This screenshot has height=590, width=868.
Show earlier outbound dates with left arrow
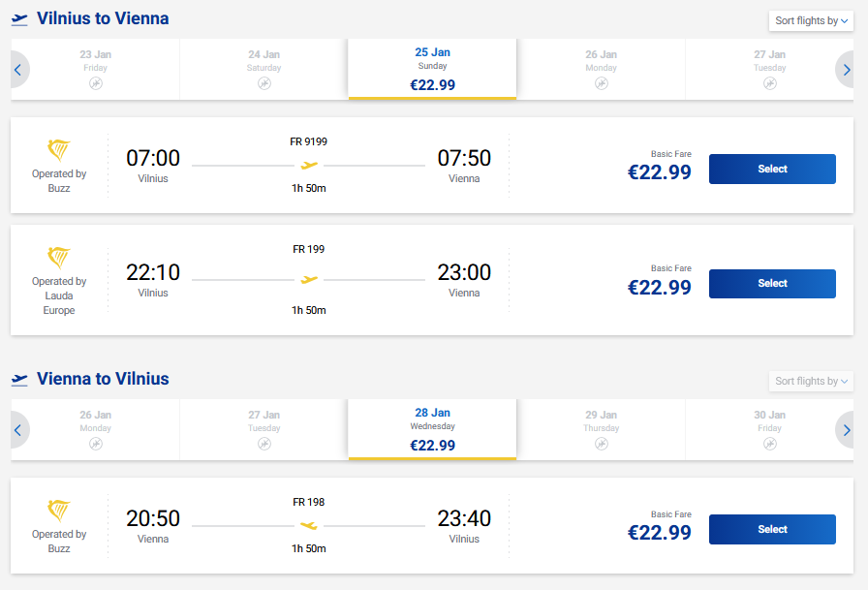pos(17,70)
